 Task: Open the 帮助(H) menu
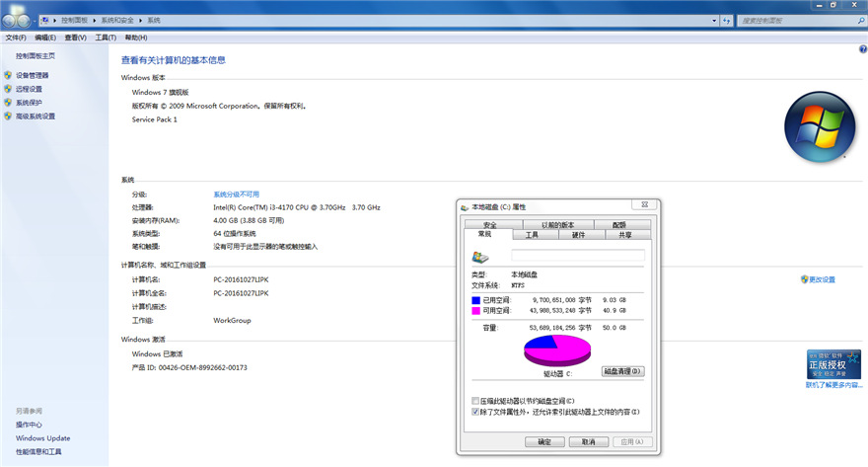(x=136, y=38)
